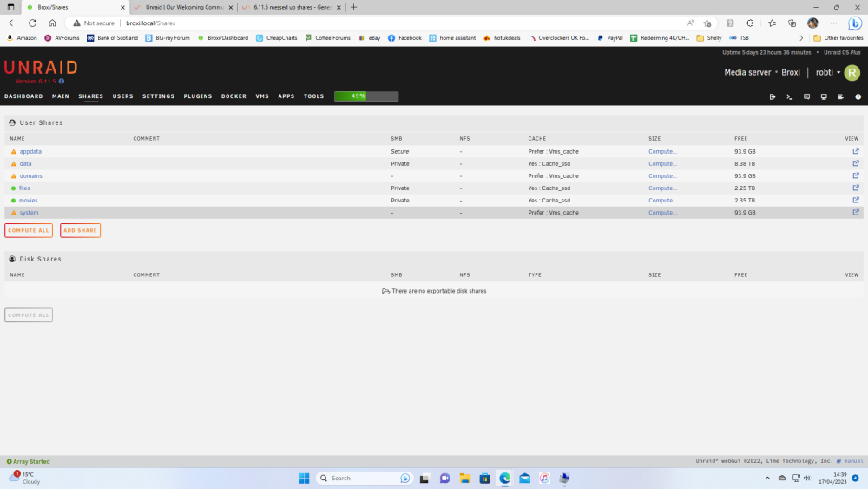Open the Docker menu
Viewport: 868px width, 489px height.
coord(233,96)
